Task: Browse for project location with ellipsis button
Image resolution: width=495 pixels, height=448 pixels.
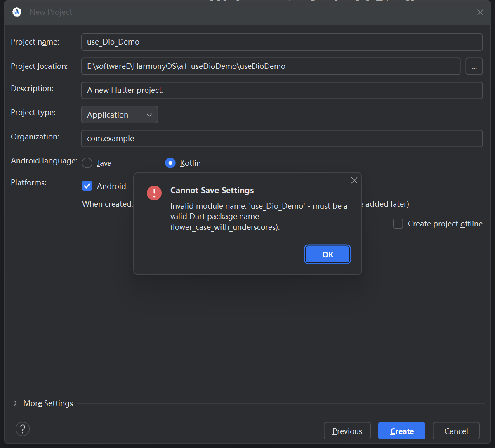Action: point(474,66)
